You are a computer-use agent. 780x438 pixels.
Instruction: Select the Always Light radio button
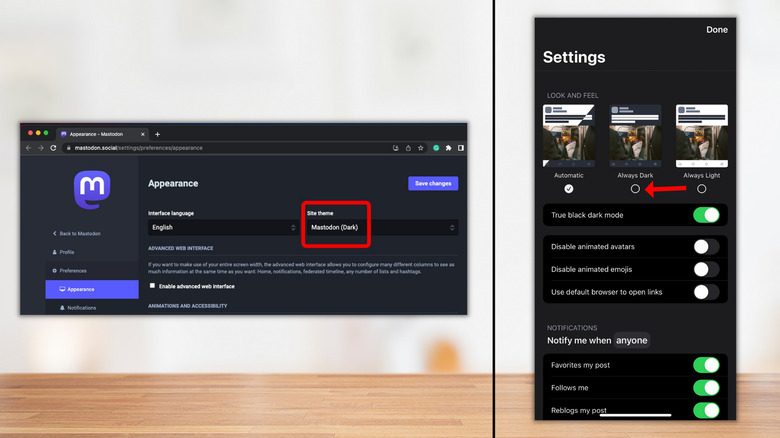(x=701, y=189)
